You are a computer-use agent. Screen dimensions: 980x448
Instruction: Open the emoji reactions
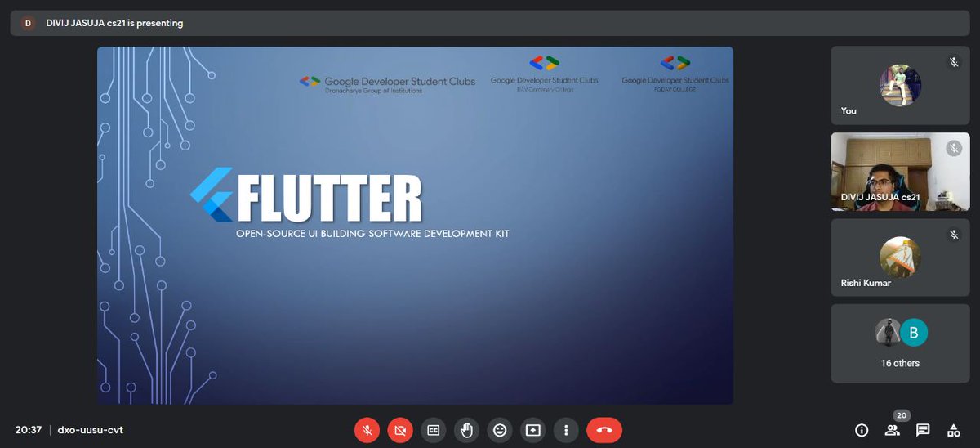[500, 429]
